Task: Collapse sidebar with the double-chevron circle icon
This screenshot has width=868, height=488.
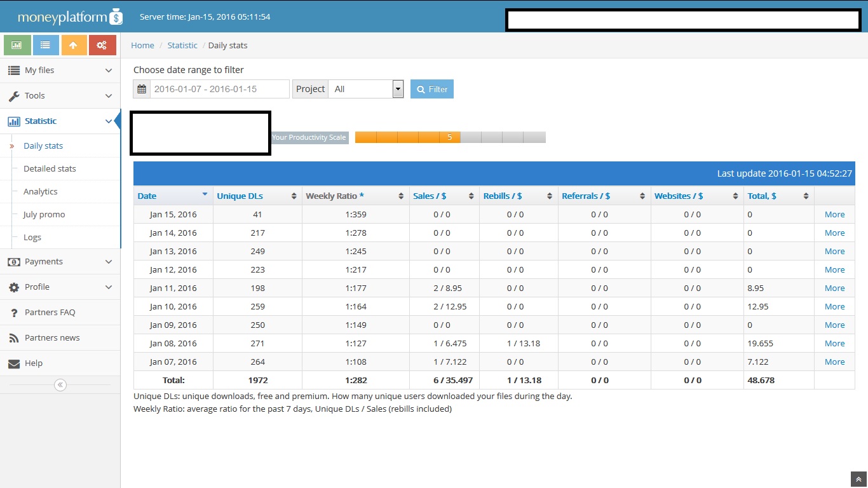Action: click(x=60, y=384)
